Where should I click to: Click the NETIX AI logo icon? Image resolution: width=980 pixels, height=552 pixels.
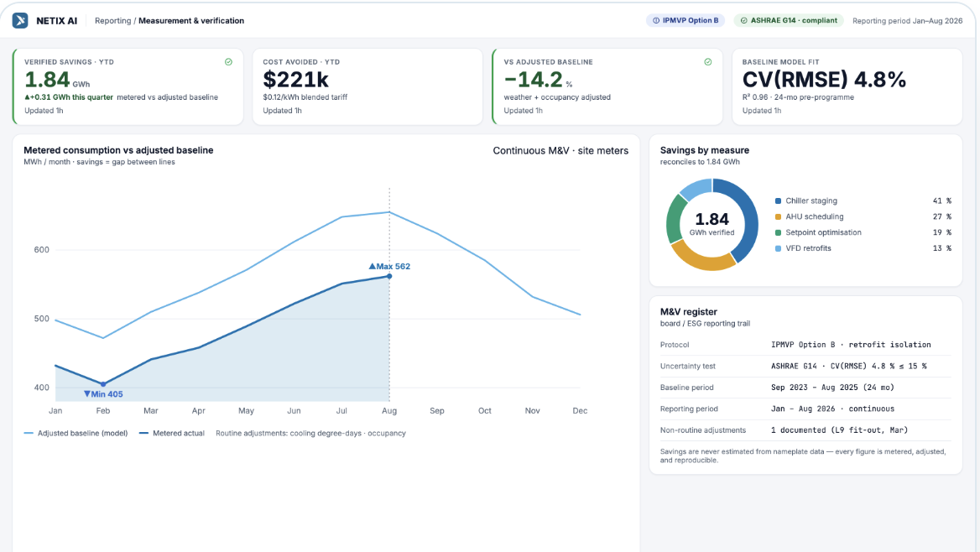[20, 21]
